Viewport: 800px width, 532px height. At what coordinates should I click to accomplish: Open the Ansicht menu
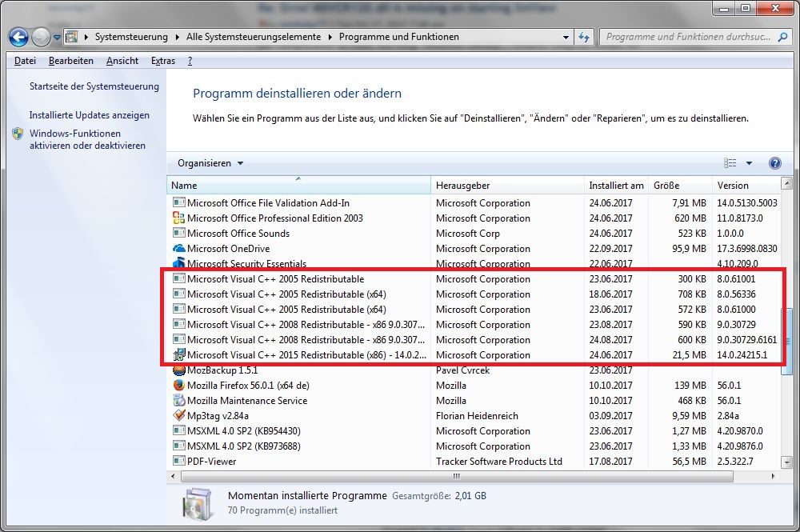[x=122, y=61]
